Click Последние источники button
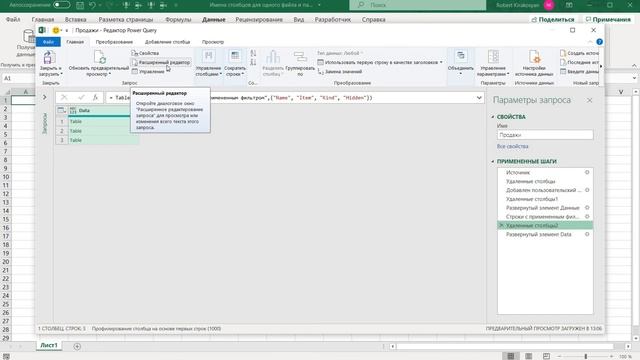This screenshot has width=640, height=360. pyautogui.click(x=579, y=62)
